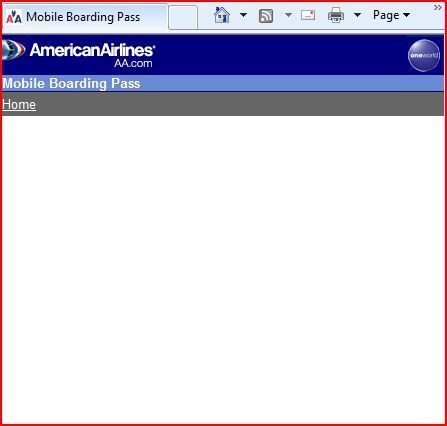Click the arrow beside Page label

click(406, 15)
